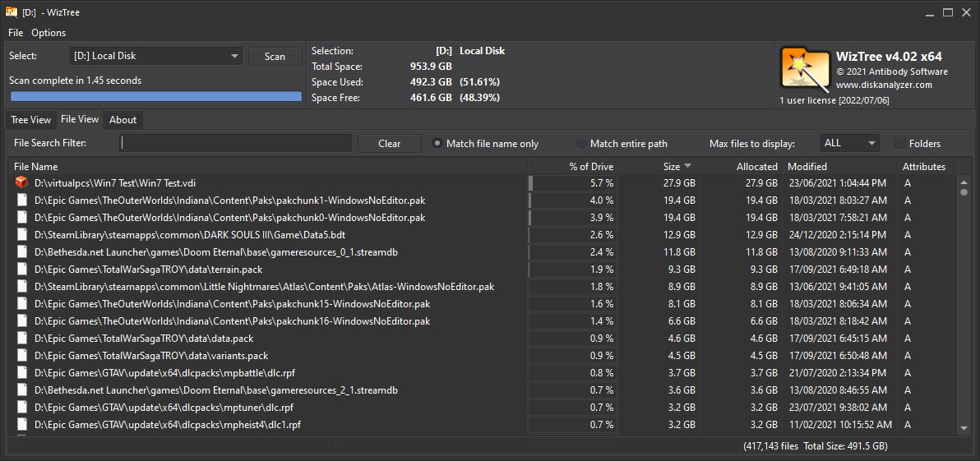980x461 pixels.
Task: Click the file icon next to pakchunk1-WindowsNoEditor.pak
Action: (21, 201)
